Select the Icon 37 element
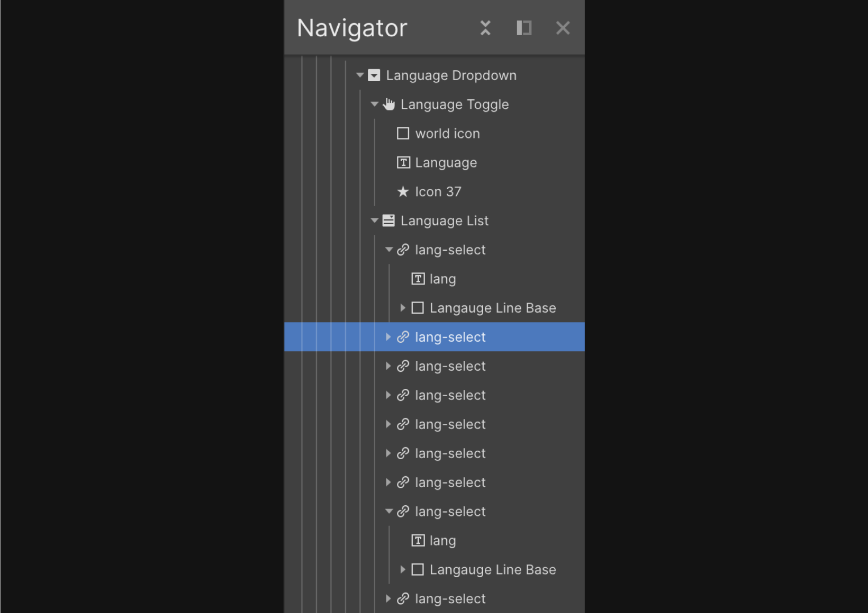The width and height of the screenshot is (868, 613). pyautogui.click(x=438, y=191)
